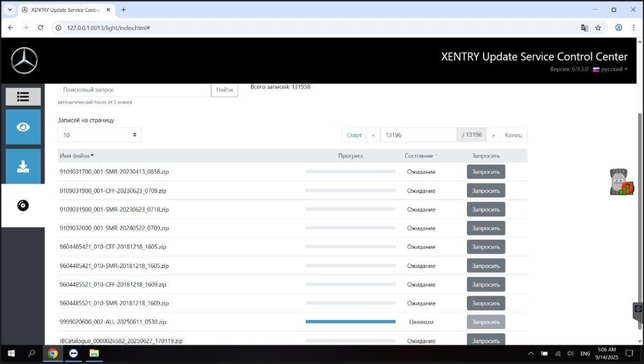Click progress bar of 9999020600_002-ALL file
Viewport: 644px width, 364px height.
point(350,321)
